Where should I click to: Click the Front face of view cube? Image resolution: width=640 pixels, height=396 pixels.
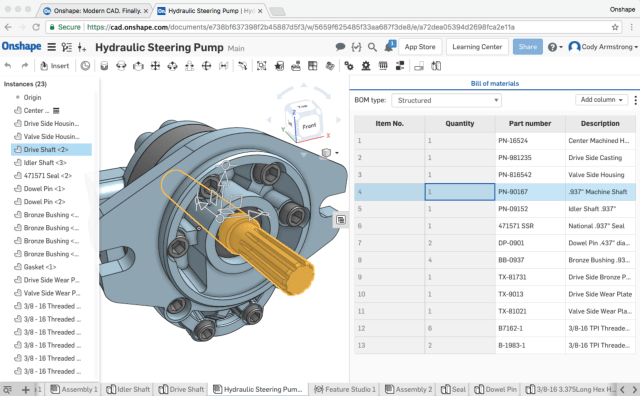309,126
